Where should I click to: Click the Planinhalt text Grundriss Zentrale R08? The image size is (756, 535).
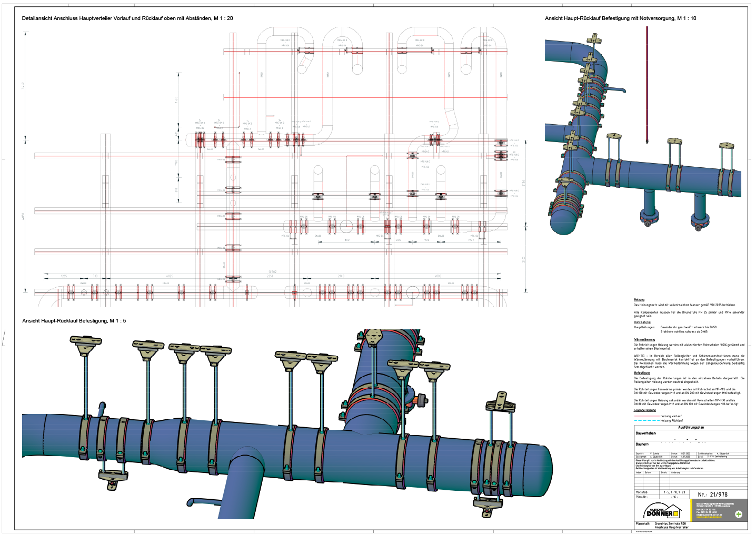[670, 524]
